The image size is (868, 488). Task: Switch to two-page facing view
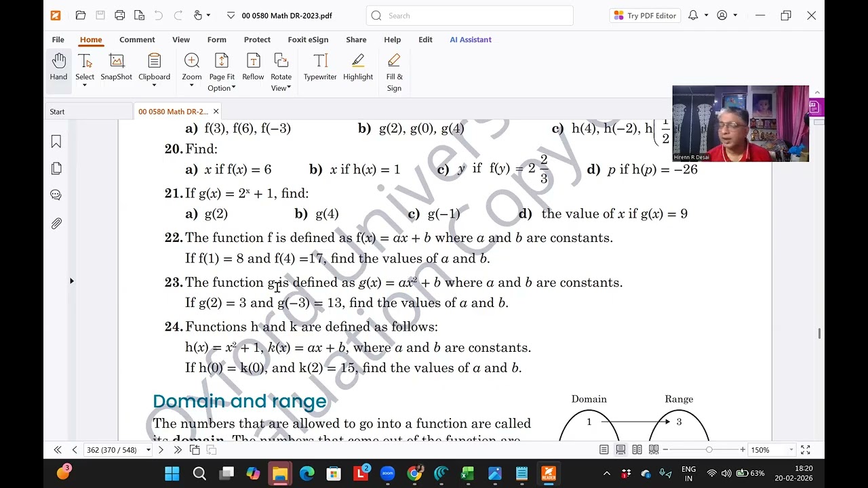click(x=637, y=450)
